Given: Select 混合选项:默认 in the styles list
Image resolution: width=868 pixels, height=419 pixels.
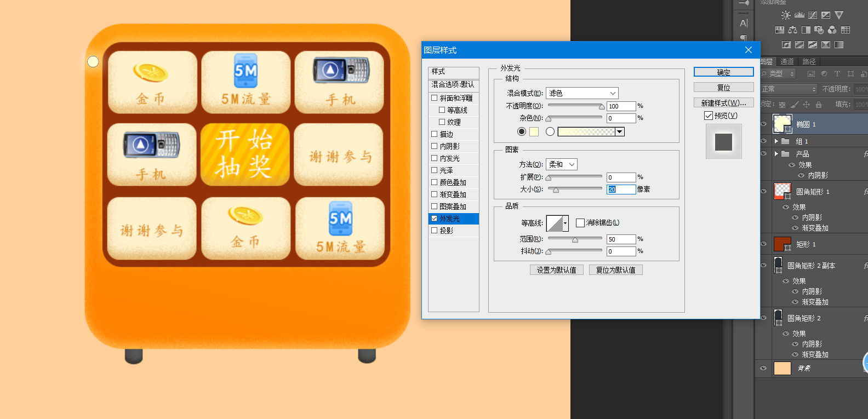Looking at the screenshot, I should [454, 85].
